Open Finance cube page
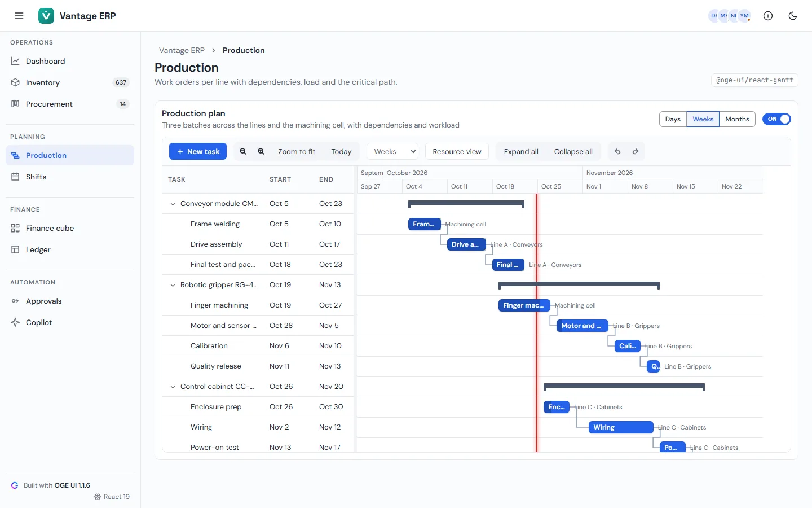Image resolution: width=812 pixels, height=508 pixels. 70,228
